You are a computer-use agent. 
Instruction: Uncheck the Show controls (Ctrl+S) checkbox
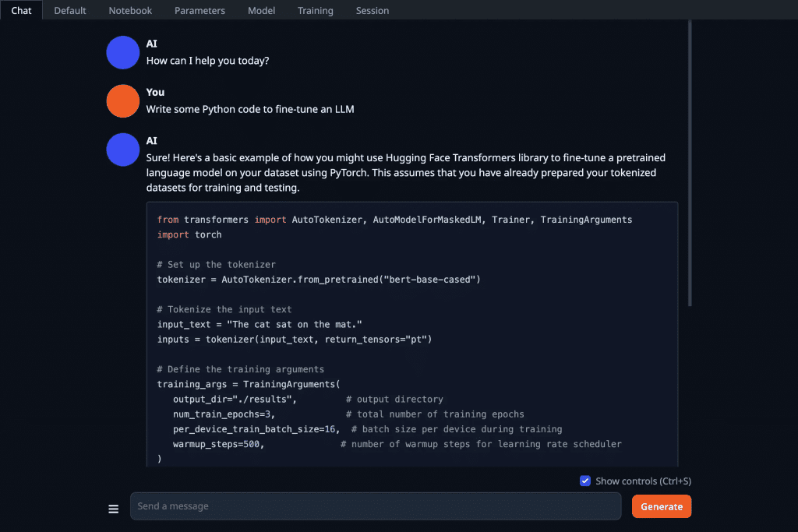click(585, 481)
